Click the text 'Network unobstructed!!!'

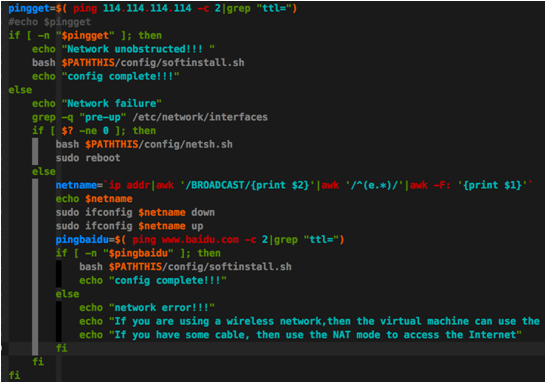(x=134, y=49)
